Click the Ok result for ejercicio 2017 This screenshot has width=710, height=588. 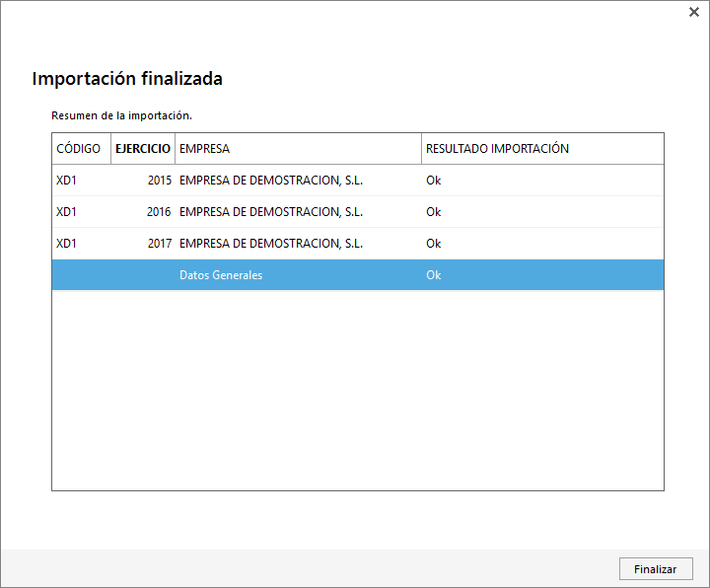(433, 244)
